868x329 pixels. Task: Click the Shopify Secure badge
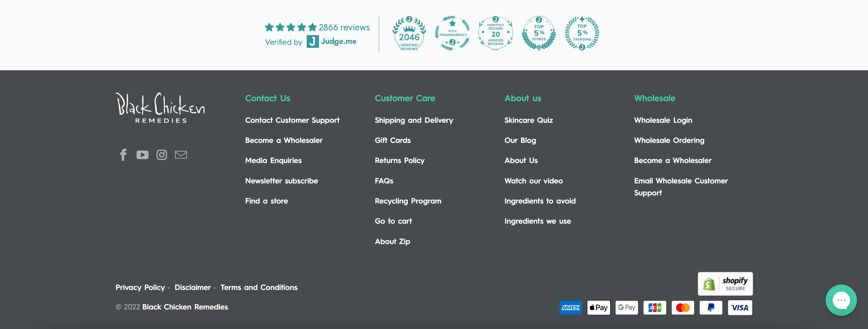coord(725,284)
